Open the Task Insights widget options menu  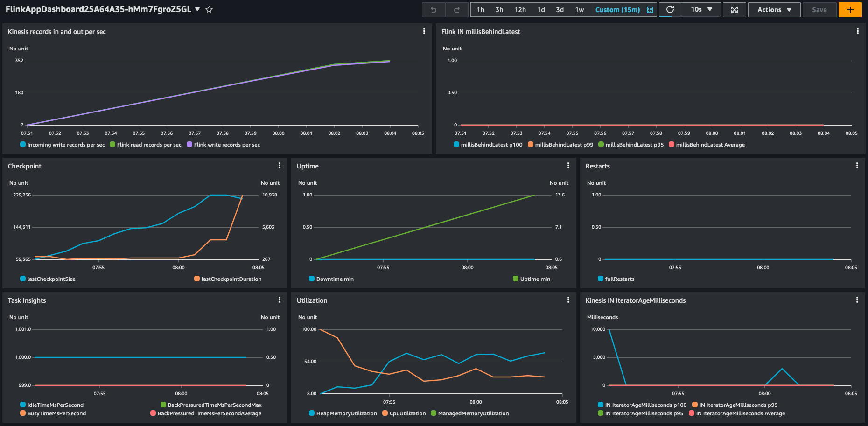[x=279, y=300]
